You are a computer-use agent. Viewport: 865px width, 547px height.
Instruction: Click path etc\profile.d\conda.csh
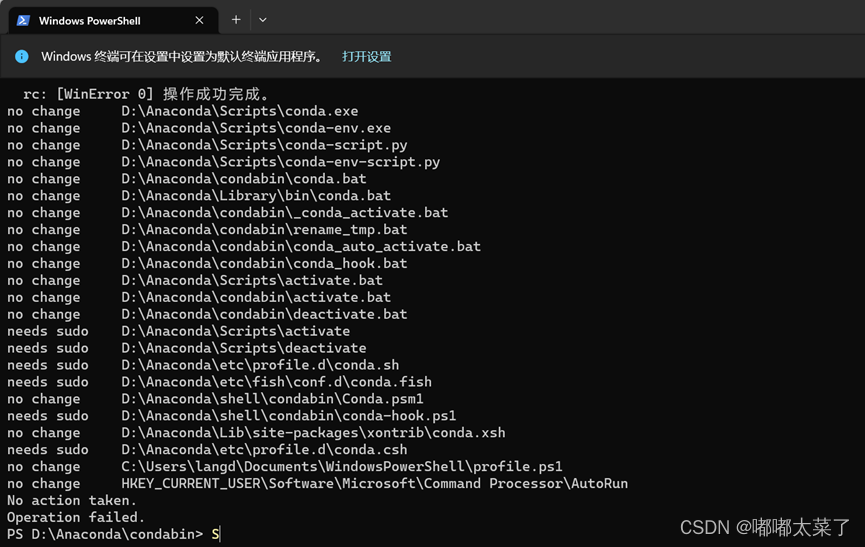click(x=264, y=449)
